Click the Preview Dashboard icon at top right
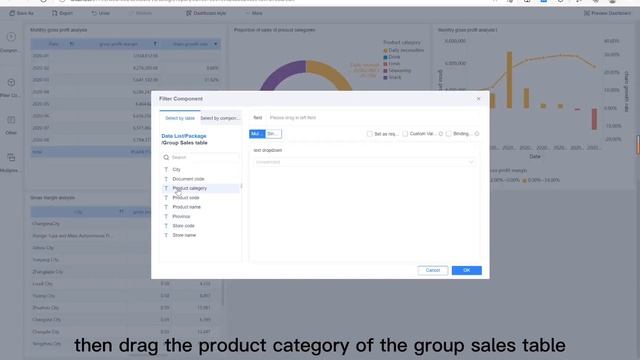This screenshot has height=360, width=640. [587, 13]
